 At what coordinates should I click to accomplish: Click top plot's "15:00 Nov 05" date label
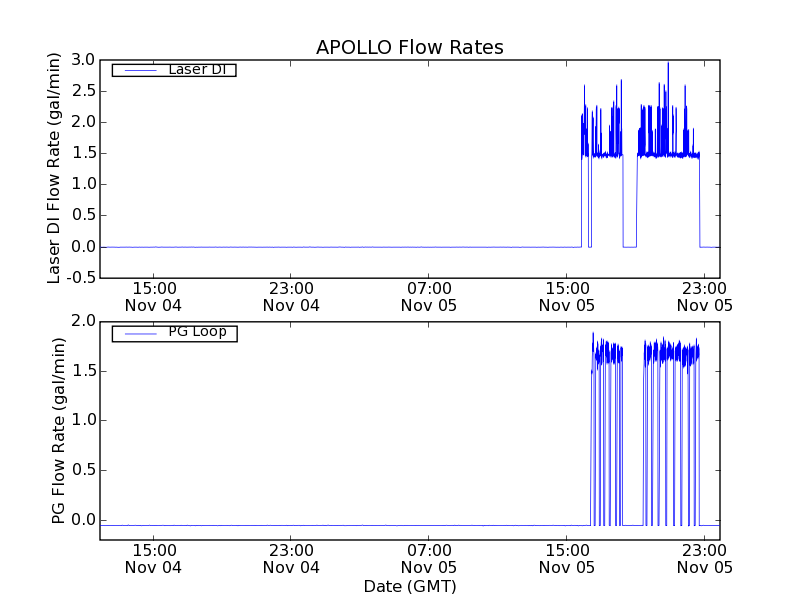[567, 297]
